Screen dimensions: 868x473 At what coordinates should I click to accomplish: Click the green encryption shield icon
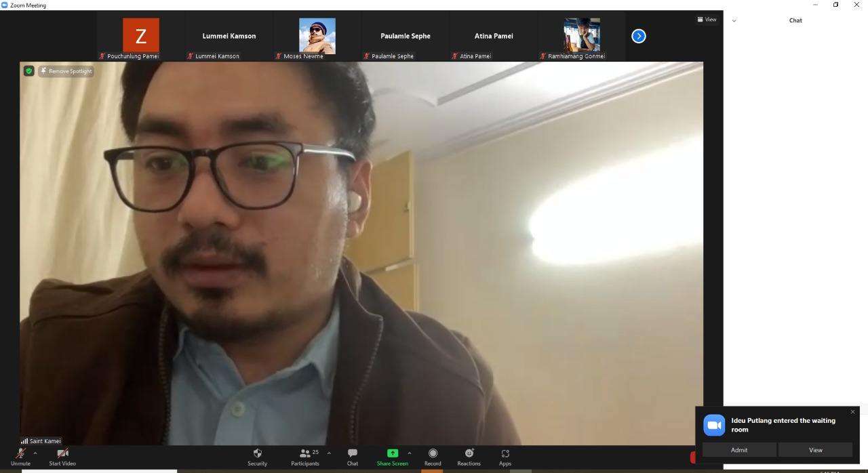(28, 70)
